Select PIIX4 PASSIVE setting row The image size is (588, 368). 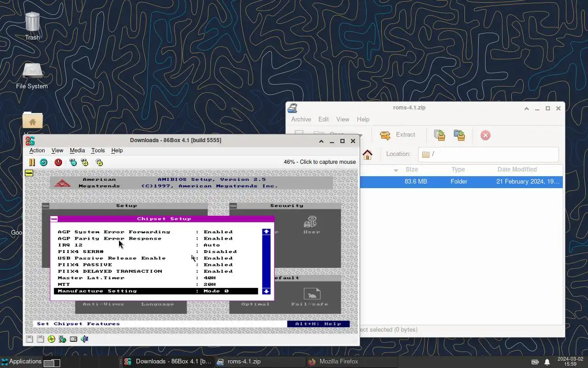pos(156,264)
